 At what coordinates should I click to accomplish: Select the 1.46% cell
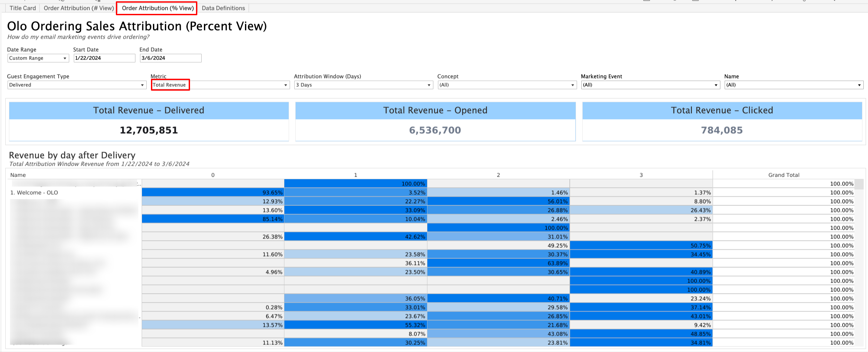pyautogui.click(x=498, y=193)
